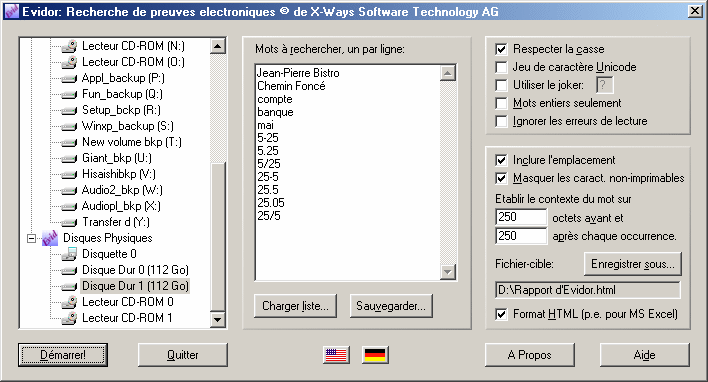Viewport: 708px width, 382px height.
Task: Click the Disque Dur 0 drive icon
Action: pyautogui.click(x=70, y=270)
